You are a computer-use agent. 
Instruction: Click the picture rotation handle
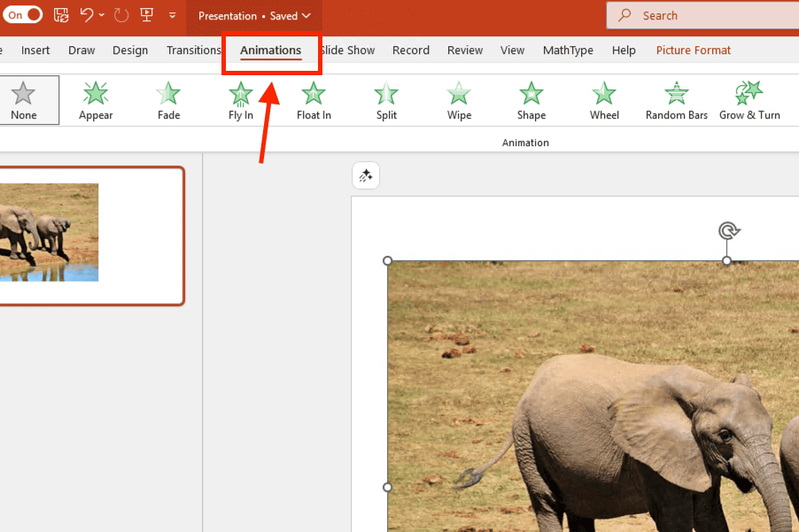(727, 232)
